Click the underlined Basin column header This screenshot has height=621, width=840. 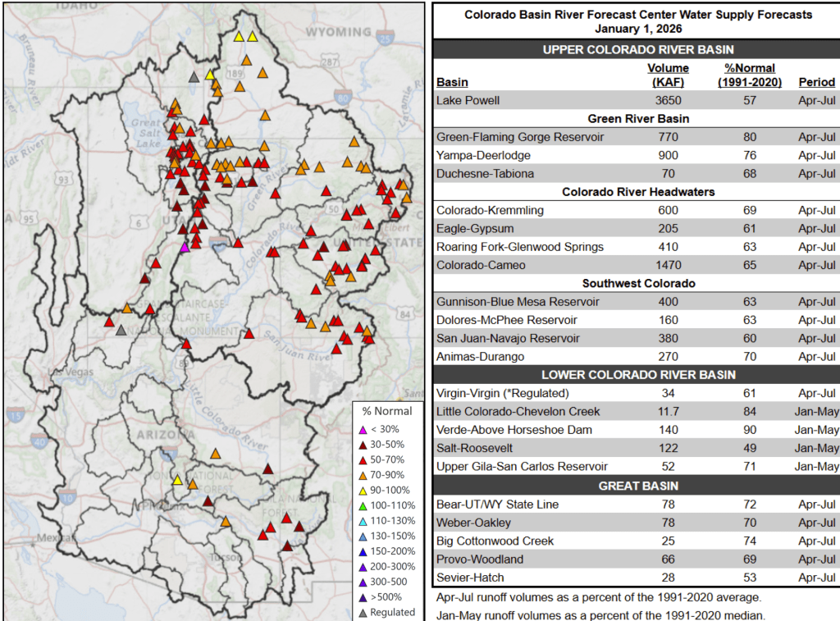[x=453, y=82]
